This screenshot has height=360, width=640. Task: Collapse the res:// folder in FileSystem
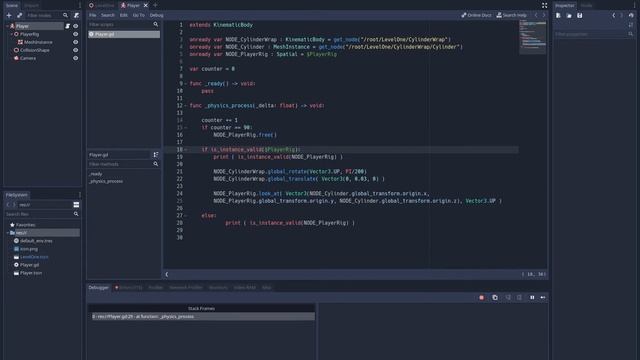coord(8,233)
